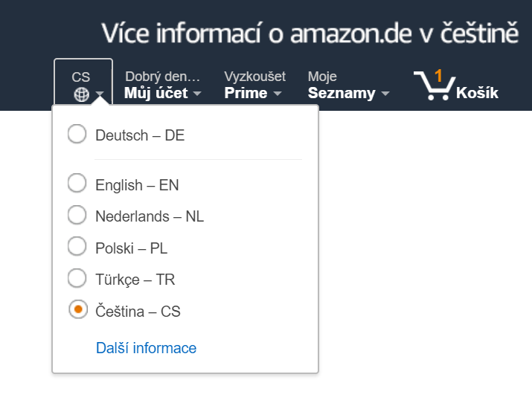Select the Polski – PL radio button
The width and height of the screenshot is (532, 406).
(x=77, y=246)
